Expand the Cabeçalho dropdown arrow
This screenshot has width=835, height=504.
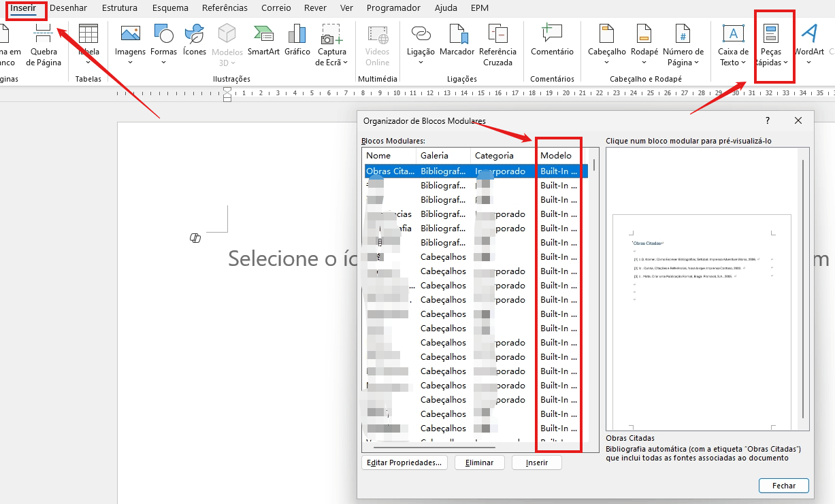pyautogui.click(x=607, y=63)
